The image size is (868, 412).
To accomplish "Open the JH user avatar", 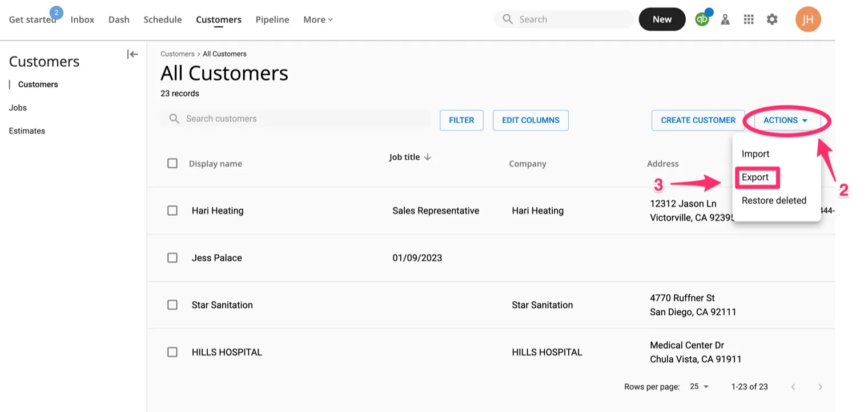I will 808,19.
